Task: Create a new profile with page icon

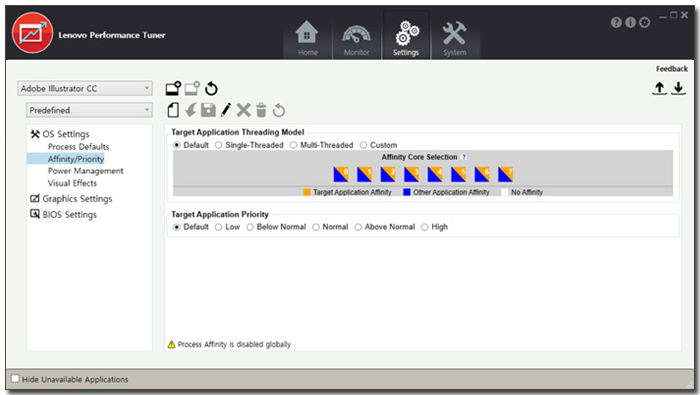Action: pos(173,110)
